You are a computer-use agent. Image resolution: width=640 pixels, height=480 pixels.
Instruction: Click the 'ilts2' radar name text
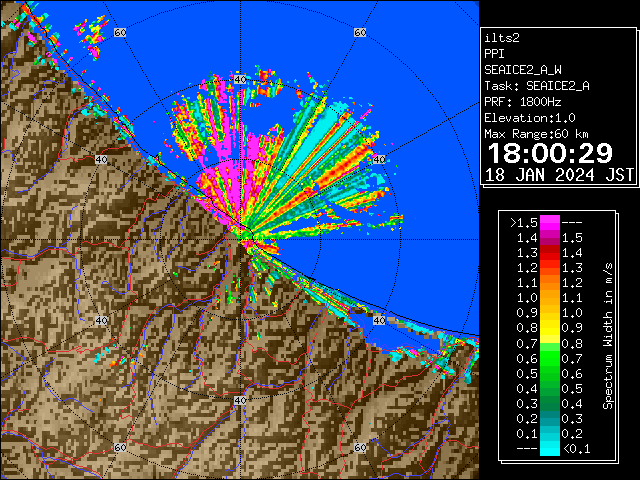(502, 38)
